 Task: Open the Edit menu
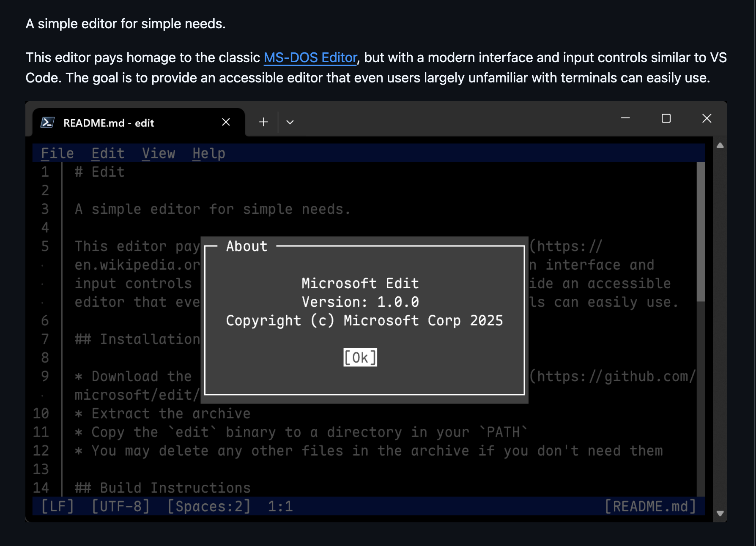point(108,153)
